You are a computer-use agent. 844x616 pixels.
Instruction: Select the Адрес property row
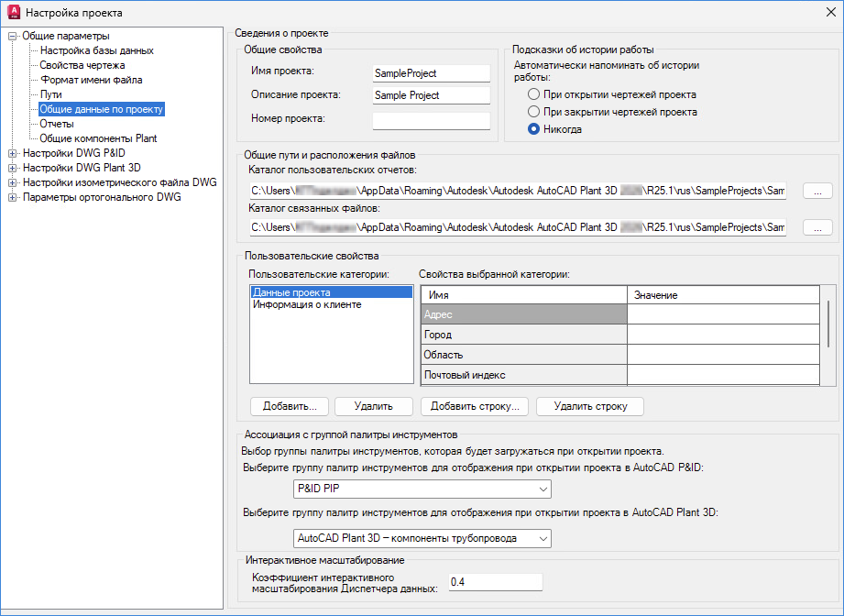click(x=524, y=313)
